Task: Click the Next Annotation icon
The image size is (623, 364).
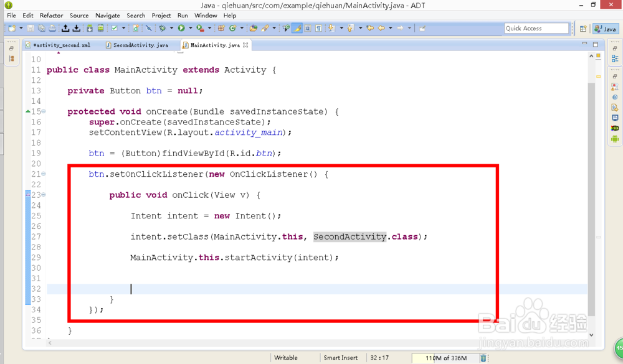Action: [x=331, y=28]
